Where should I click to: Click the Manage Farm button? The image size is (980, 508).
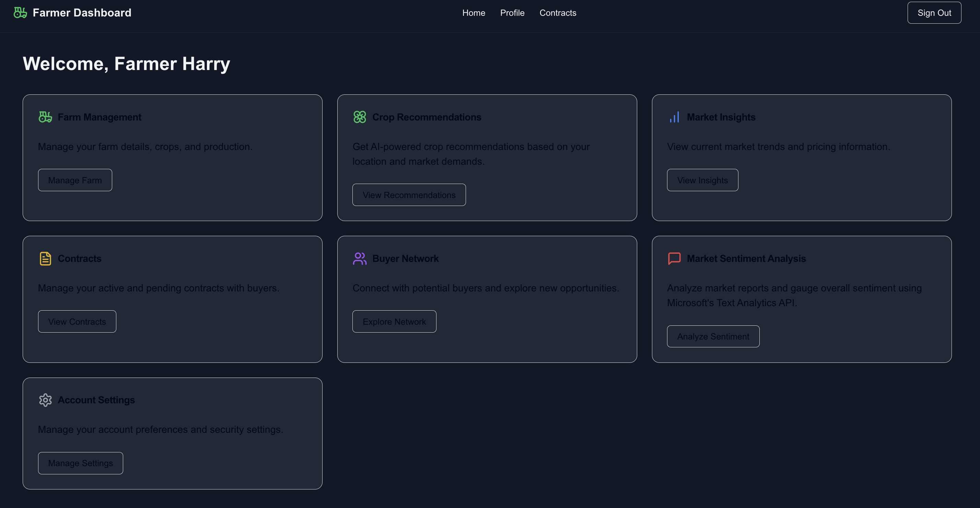(75, 180)
